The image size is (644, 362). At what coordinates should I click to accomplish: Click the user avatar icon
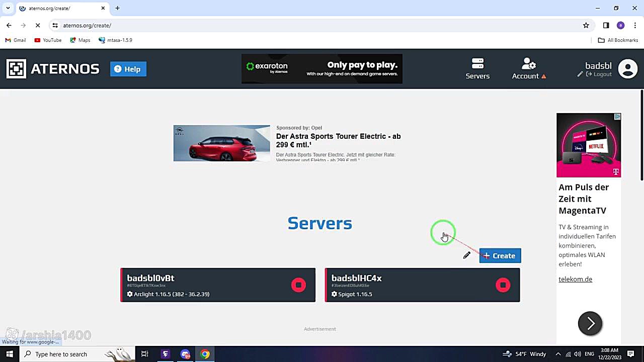[x=627, y=69]
